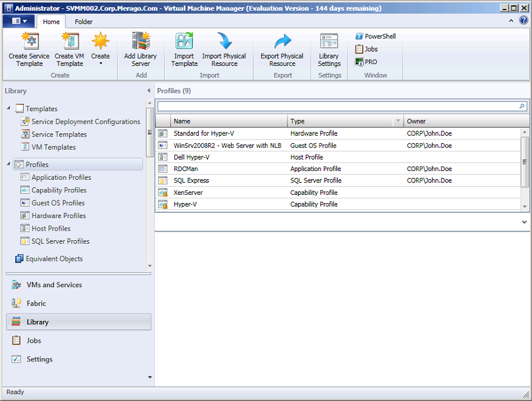Open the Create dropdown in the ribbon
Screen dimensions: 532x401
pos(101,48)
